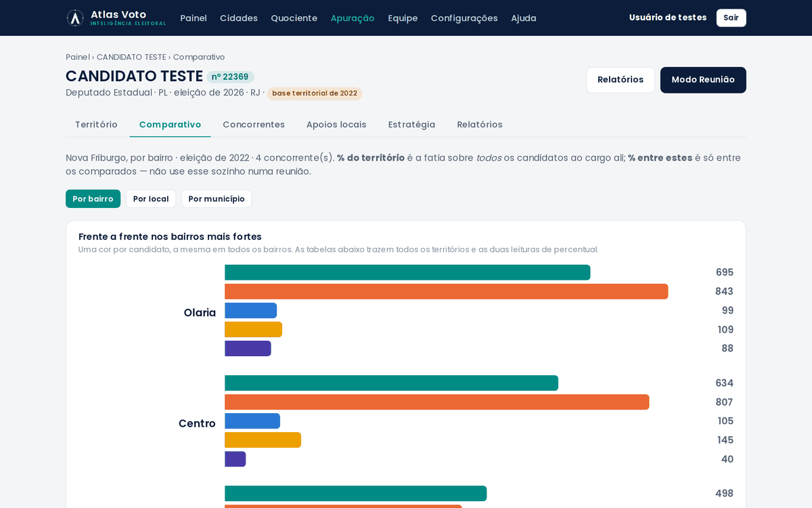Viewport: 812px width, 508px height.
Task: Select the Por bairro view toggle
Action: click(x=93, y=199)
